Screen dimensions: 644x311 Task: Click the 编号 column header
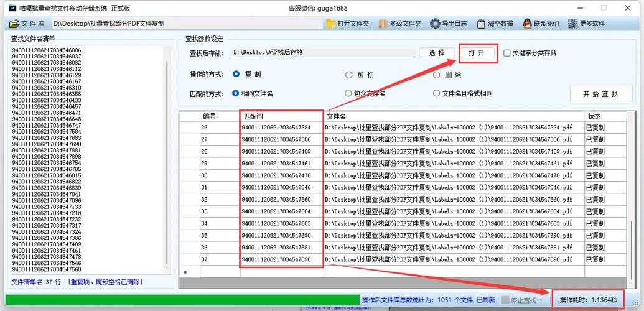click(220, 117)
